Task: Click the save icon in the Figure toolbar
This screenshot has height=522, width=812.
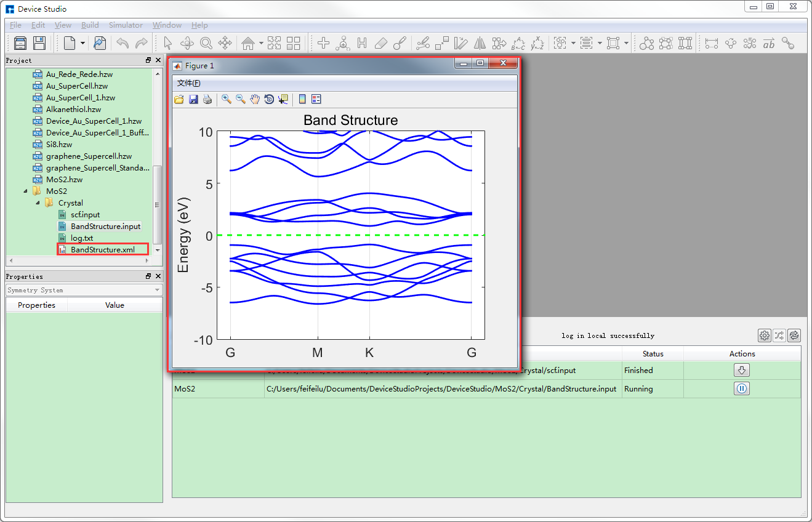Action: 193,98
